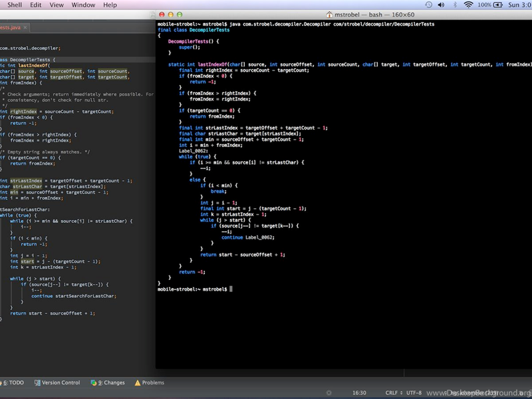Click the 'java com.strobel.decompiler.Decompiler' command in terminal
The image size is (532, 399).
click(280, 24)
